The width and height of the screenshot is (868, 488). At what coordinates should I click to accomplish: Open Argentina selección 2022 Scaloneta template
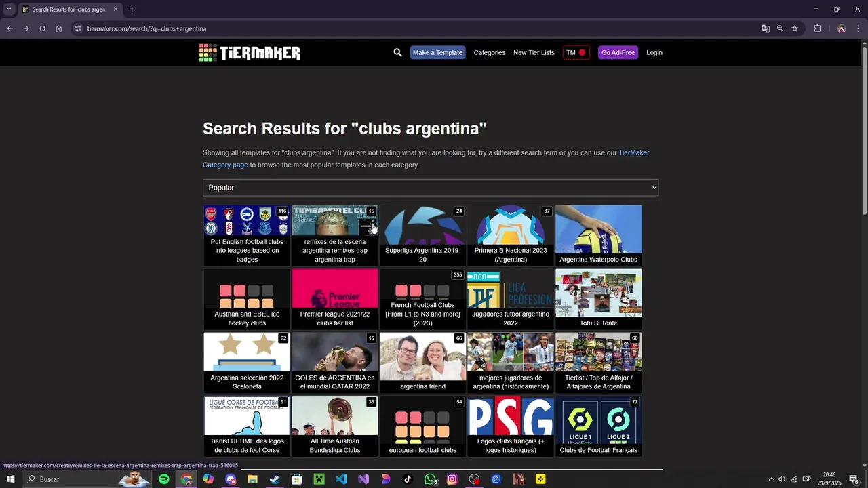click(x=247, y=363)
